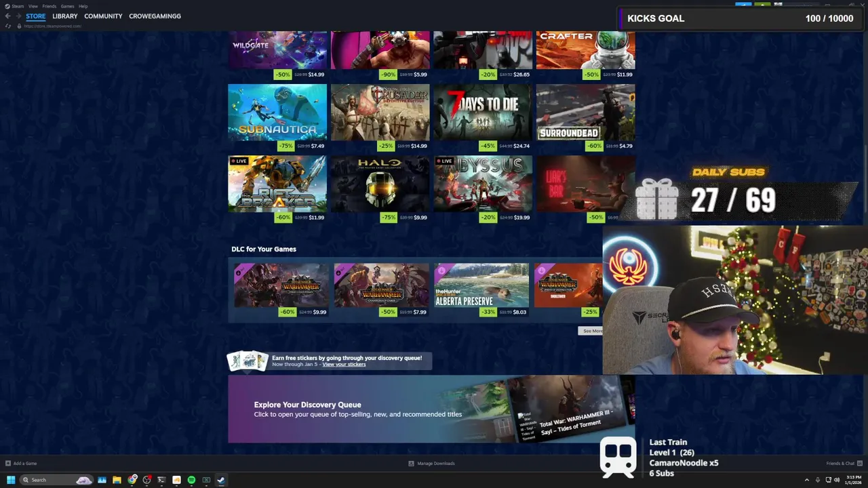Click the padlock icon beside the store URL
Image resolution: width=868 pixels, height=488 pixels.
19,26
